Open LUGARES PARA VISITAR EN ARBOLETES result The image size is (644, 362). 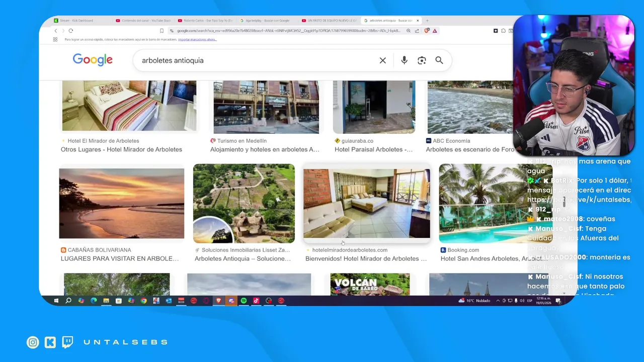tap(120, 258)
